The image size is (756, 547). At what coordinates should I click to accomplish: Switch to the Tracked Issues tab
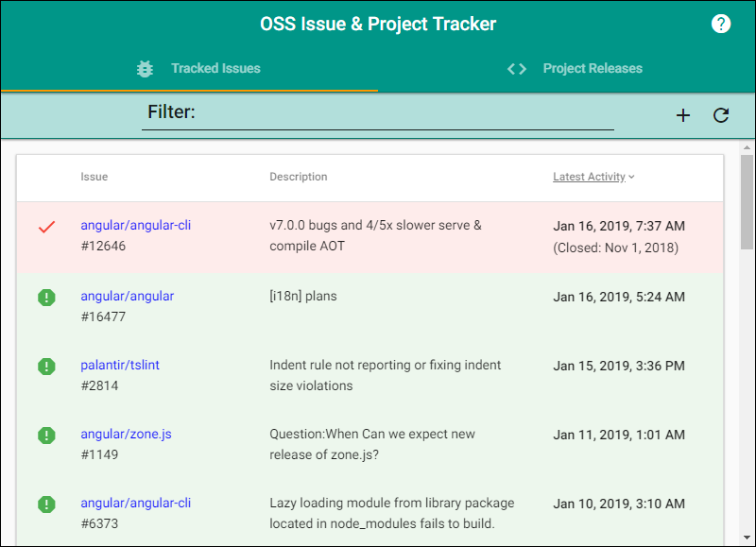(190, 68)
